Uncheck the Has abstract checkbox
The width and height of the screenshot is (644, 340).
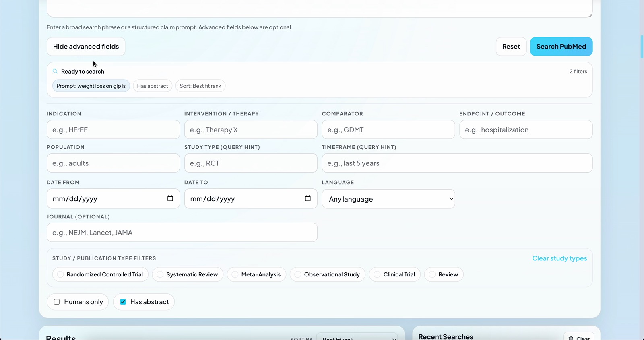click(x=123, y=302)
